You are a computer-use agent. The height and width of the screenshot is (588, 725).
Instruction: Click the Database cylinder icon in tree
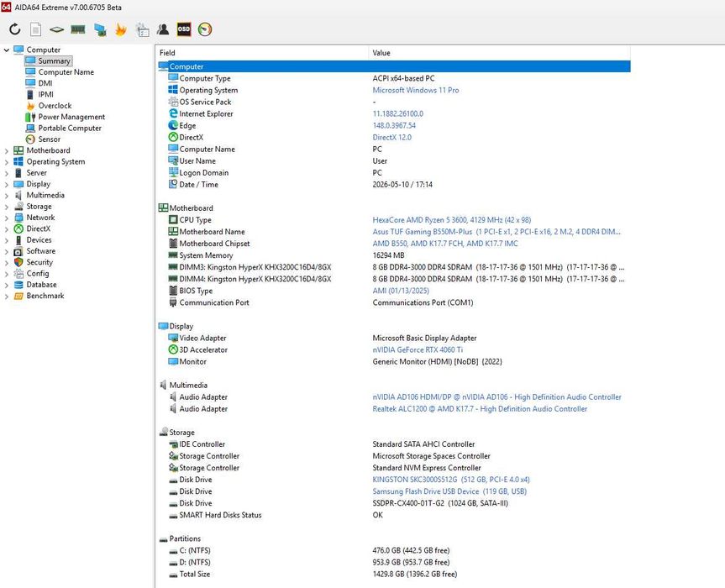coord(18,285)
